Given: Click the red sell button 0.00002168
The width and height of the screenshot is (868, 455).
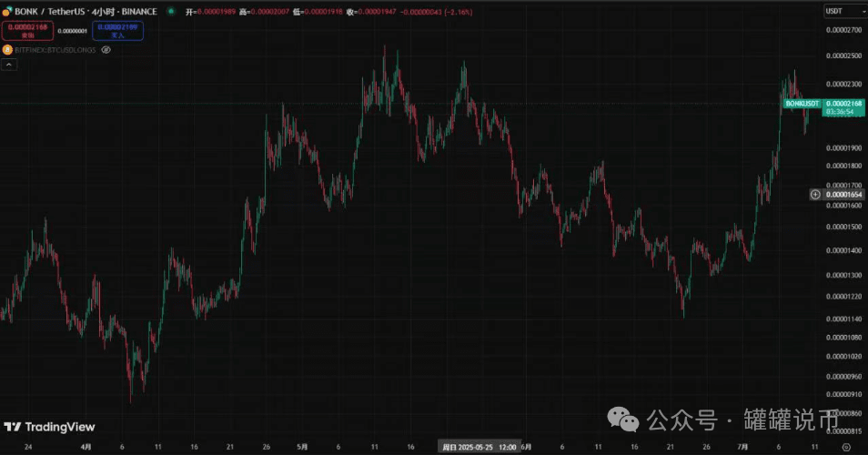Looking at the screenshot, I should (27, 30).
